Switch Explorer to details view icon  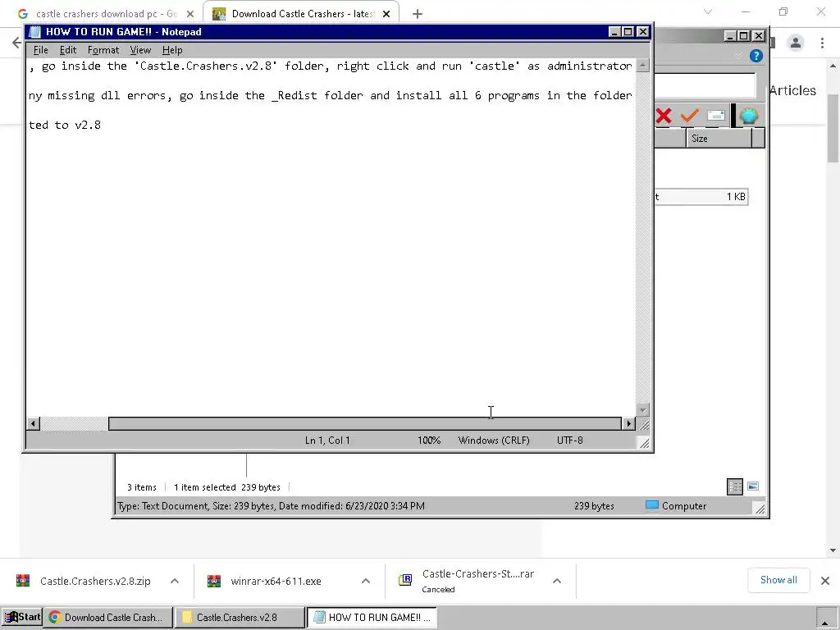coord(735,486)
